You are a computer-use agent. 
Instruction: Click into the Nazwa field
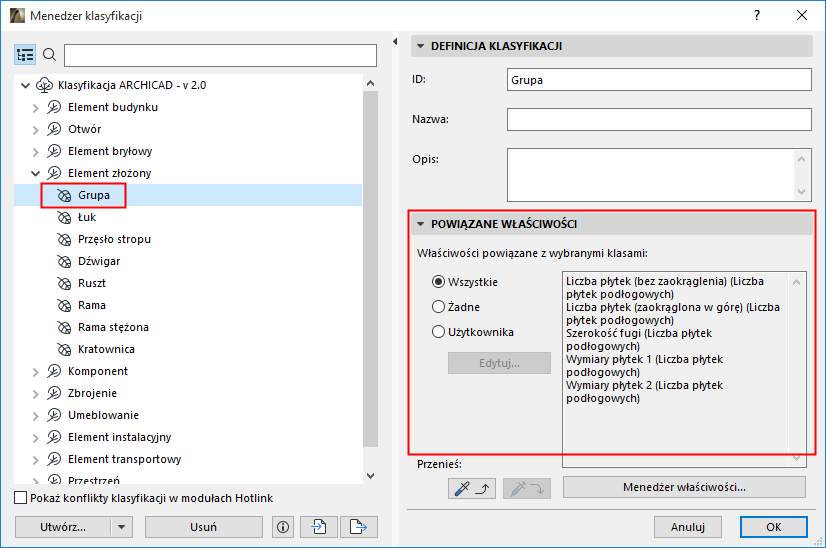tap(659, 120)
